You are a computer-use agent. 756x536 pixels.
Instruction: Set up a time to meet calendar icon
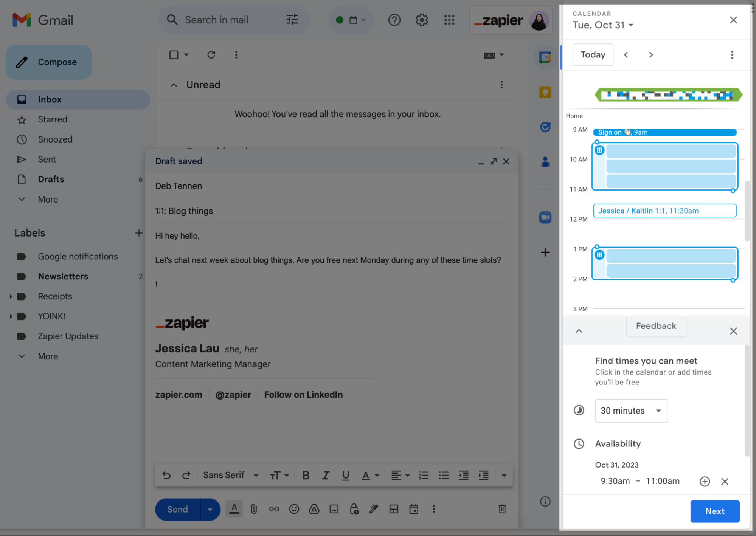pyautogui.click(x=414, y=510)
